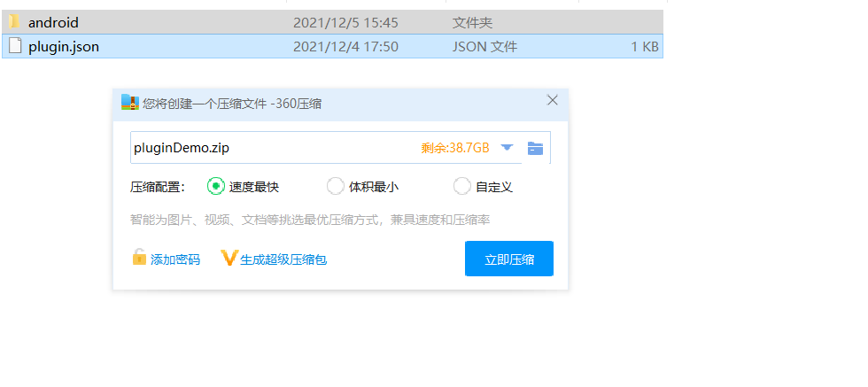The image size is (868, 387).
Task: Click the JSON 文件 type cell
Action: coord(484,47)
